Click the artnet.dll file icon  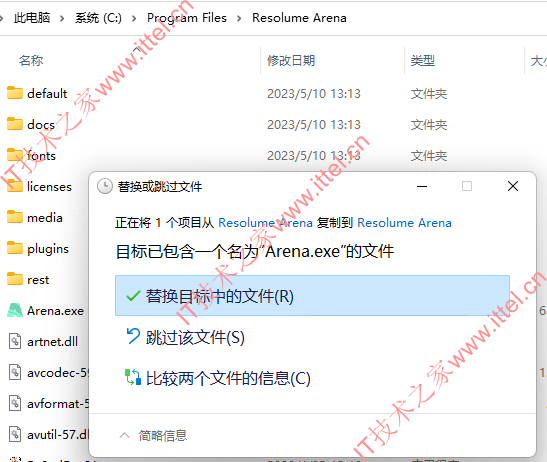click(15, 341)
